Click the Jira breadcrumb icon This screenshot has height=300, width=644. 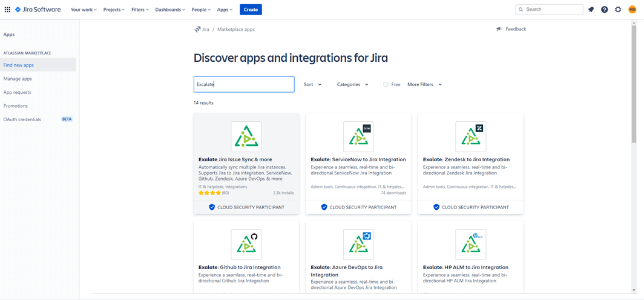point(197,29)
